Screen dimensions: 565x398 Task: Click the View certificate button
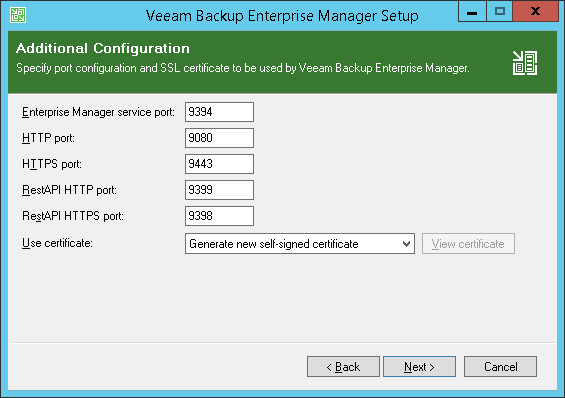click(x=468, y=244)
